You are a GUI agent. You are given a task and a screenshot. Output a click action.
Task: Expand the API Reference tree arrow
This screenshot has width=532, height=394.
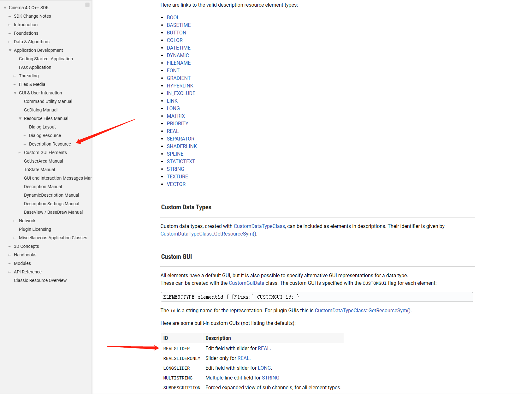10,272
